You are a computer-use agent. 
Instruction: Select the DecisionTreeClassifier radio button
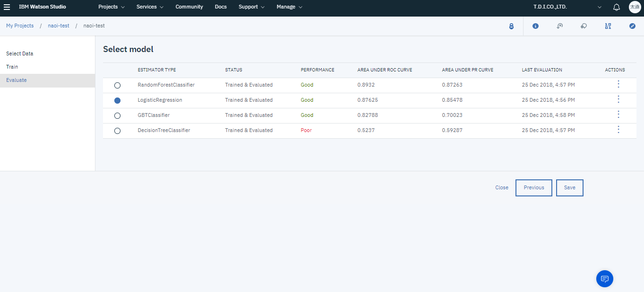[118, 131]
